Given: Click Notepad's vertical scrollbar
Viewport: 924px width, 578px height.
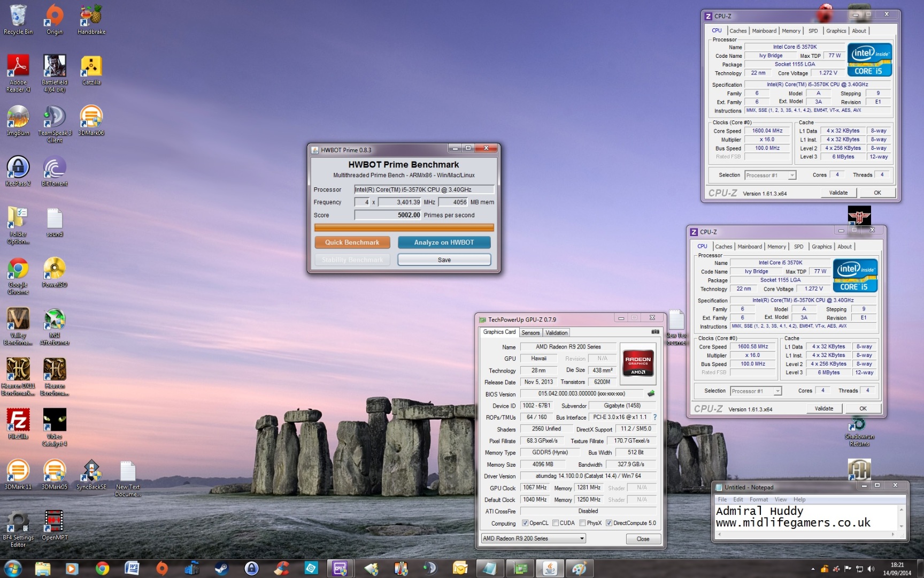Looking at the screenshot, I should 902,517.
